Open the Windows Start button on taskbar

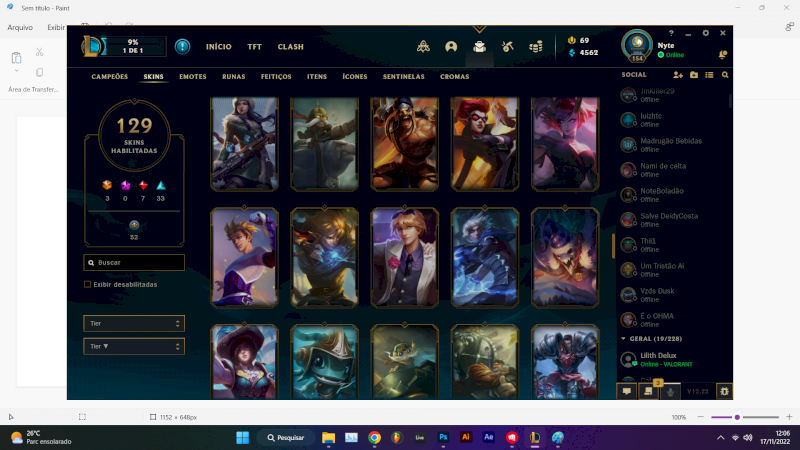point(242,437)
